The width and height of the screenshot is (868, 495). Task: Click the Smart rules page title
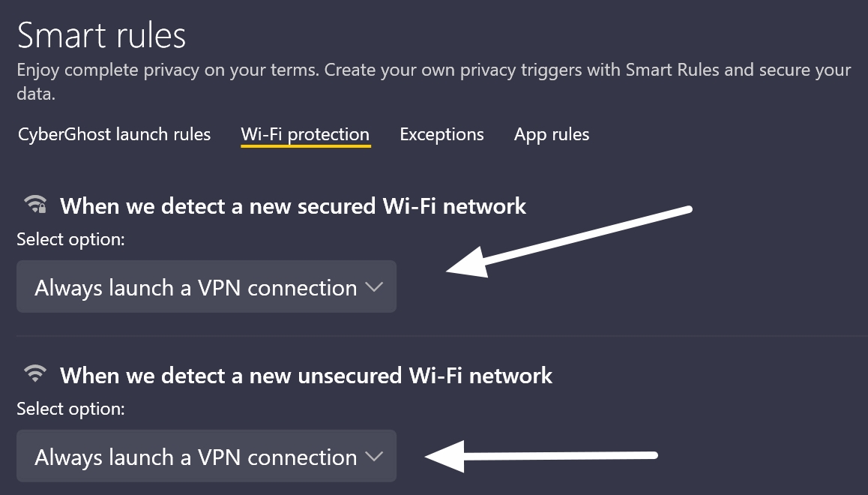coord(102,34)
